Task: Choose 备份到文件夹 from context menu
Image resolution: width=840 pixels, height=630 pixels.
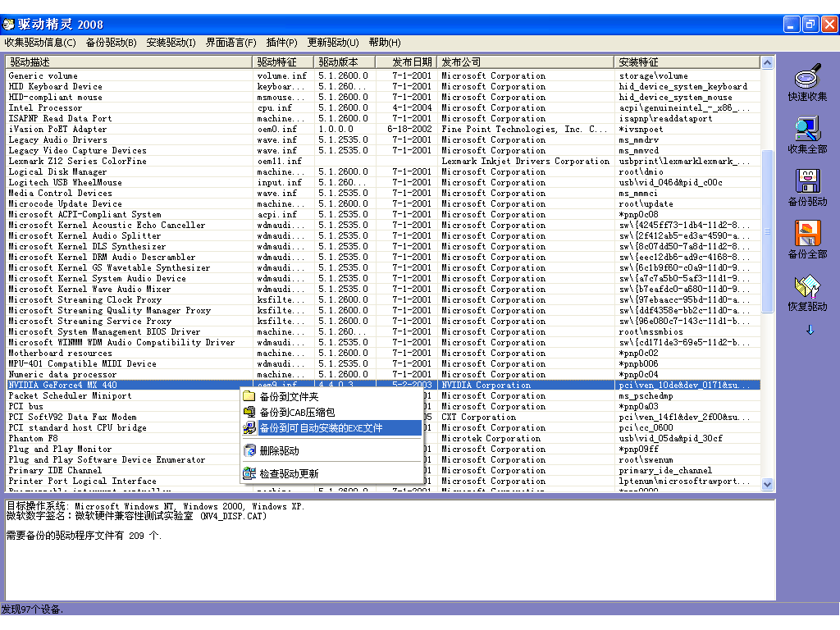Action: point(331,396)
